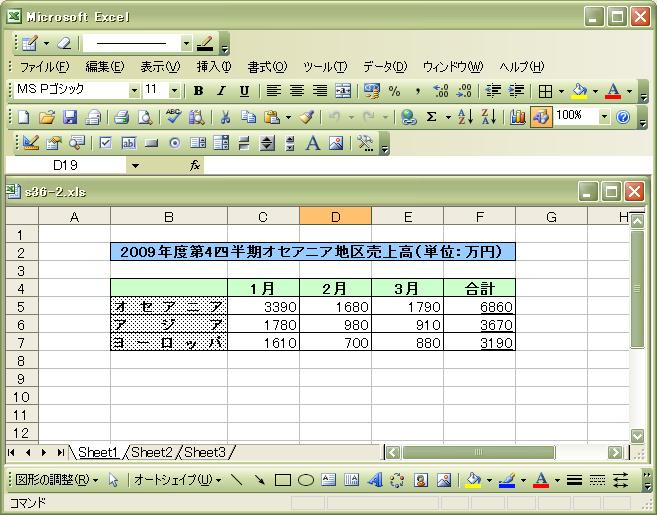Open font size dropdown
Image resolution: width=657 pixels, height=515 pixels.
[174, 91]
